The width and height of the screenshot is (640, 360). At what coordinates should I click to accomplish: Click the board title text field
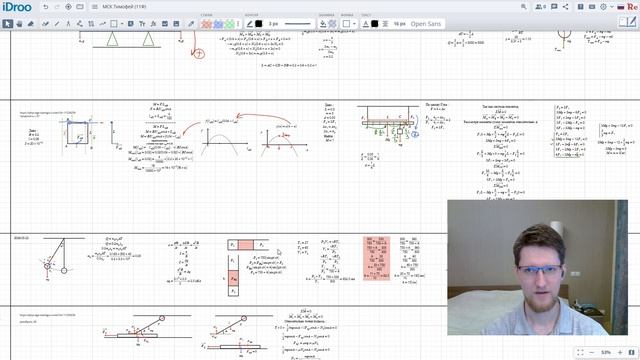pos(124,7)
